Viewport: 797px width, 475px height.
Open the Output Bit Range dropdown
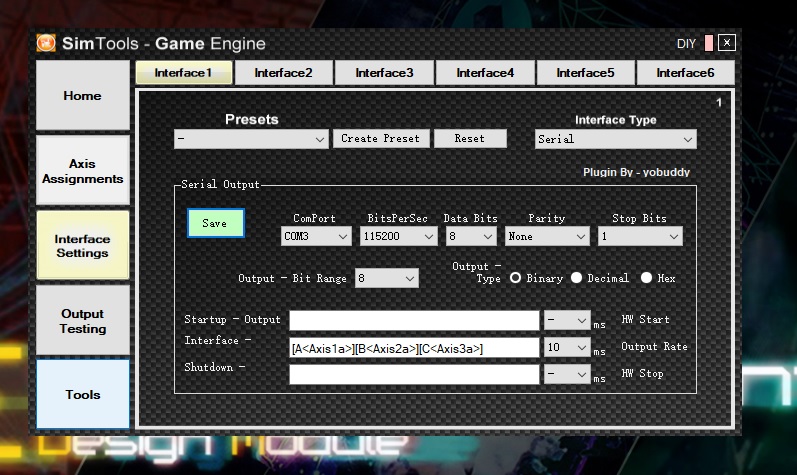pyautogui.click(x=386, y=278)
